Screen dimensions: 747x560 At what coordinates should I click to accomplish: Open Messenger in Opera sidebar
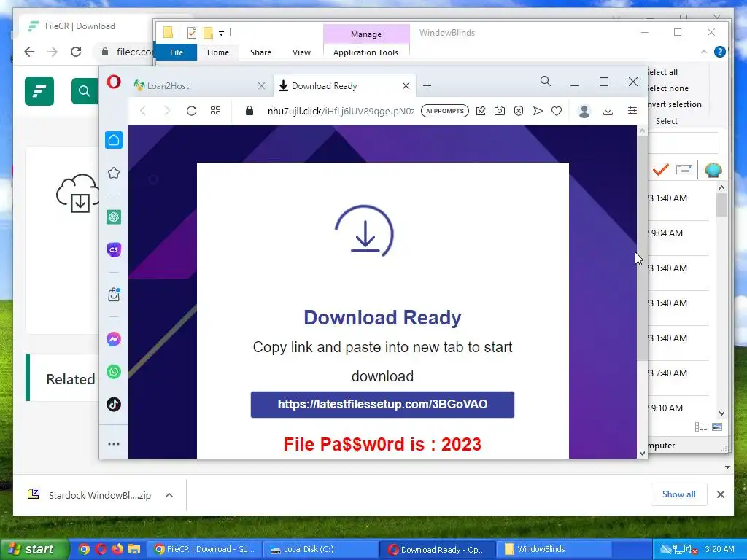click(113, 339)
